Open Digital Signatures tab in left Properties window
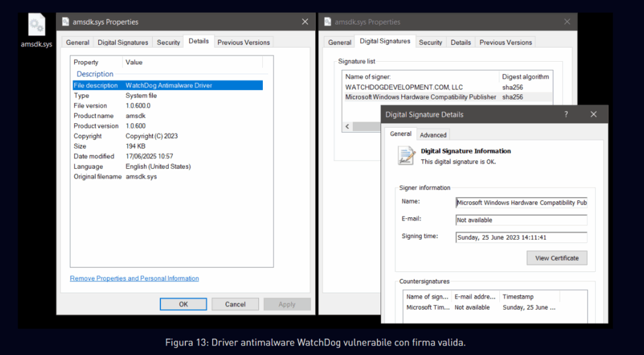 pyautogui.click(x=123, y=42)
